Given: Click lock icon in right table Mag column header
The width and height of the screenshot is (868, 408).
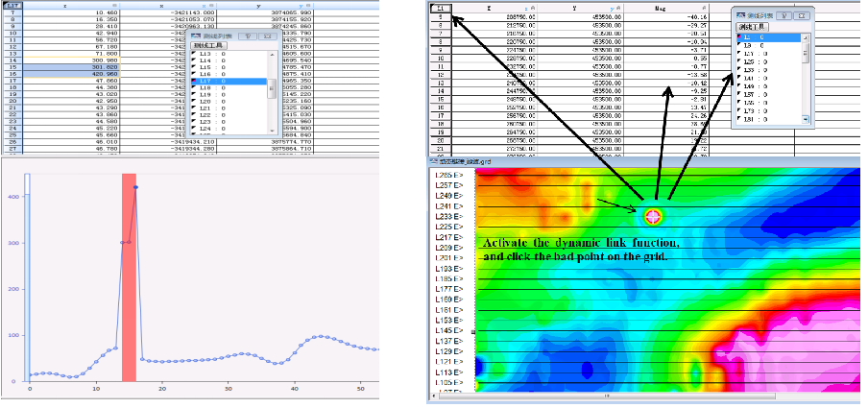Looking at the screenshot, I should [x=703, y=9].
